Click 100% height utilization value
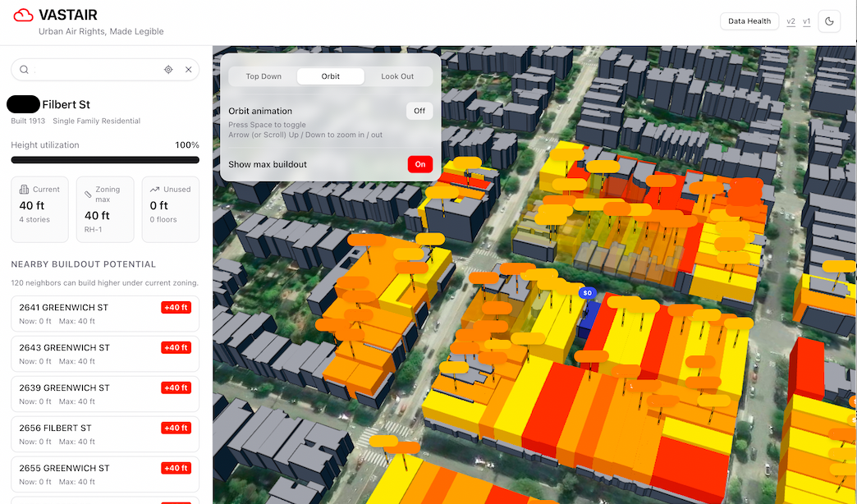The width and height of the screenshot is (857, 504). pos(187,144)
